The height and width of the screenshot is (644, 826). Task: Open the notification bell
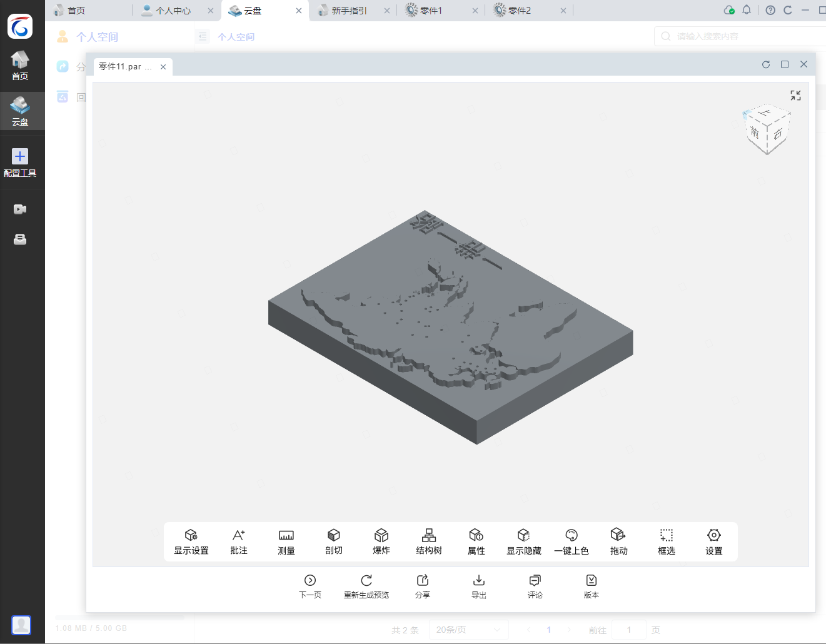pyautogui.click(x=747, y=10)
